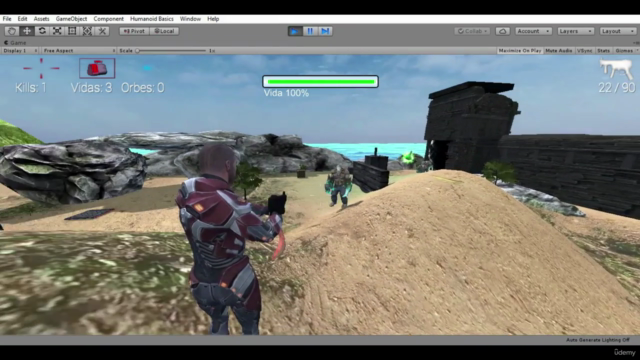Screen dimensions: 640x360
Task: Toggle Maximize On Play
Action: click(520, 51)
